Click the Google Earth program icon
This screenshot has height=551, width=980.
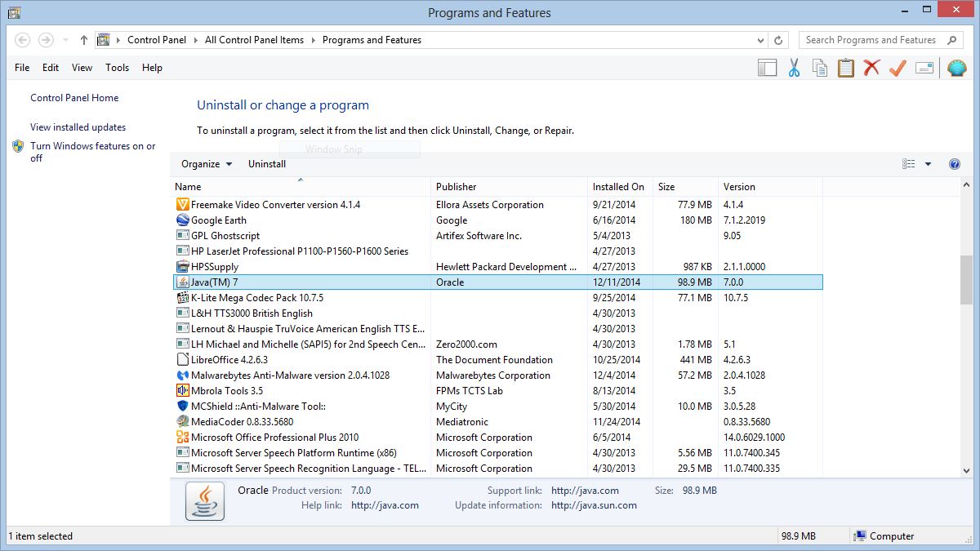[x=183, y=220]
